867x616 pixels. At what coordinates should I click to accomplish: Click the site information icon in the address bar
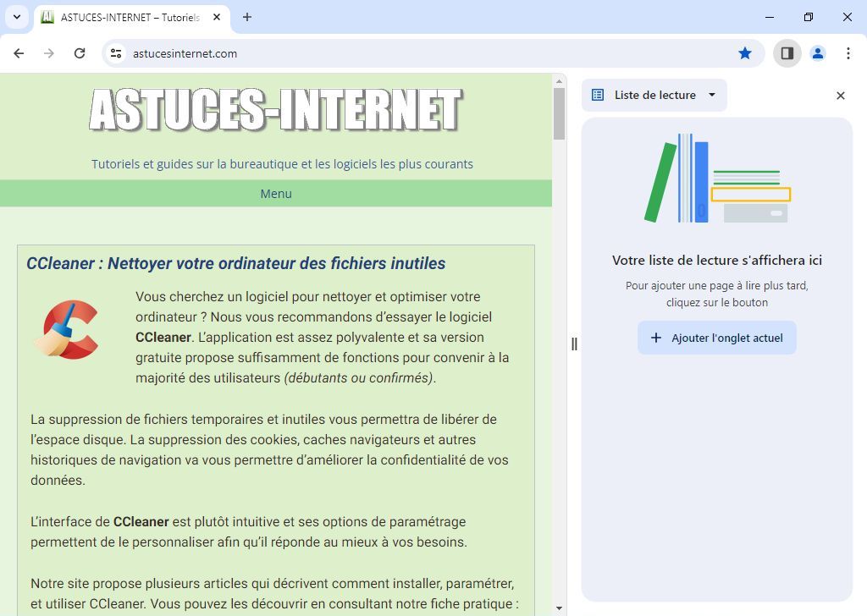[x=114, y=52]
